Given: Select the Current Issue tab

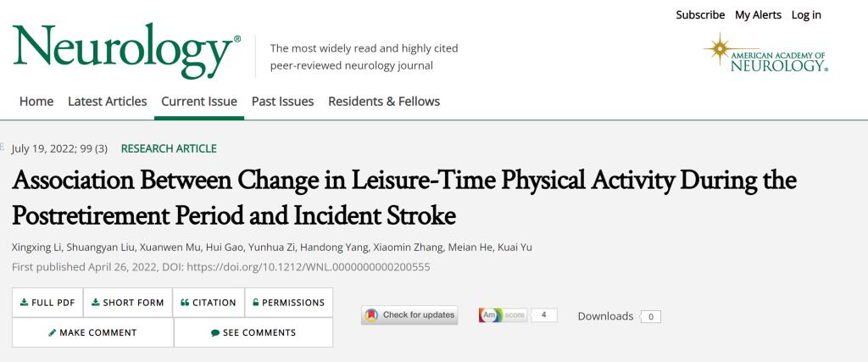Looking at the screenshot, I should (199, 102).
